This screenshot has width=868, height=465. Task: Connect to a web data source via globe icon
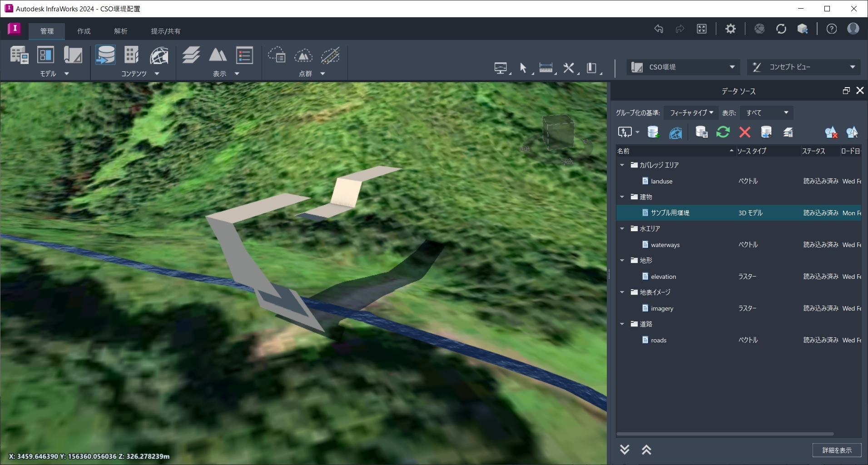click(x=676, y=132)
